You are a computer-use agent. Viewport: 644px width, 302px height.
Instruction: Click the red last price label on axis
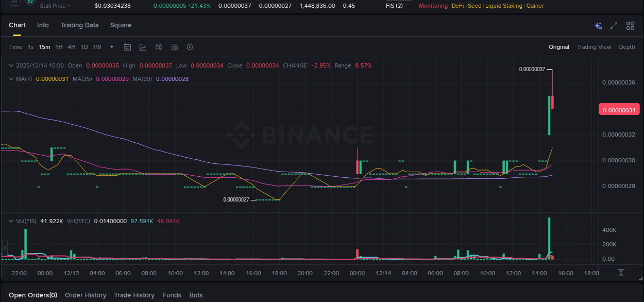pyautogui.click(x=619, y=109)
